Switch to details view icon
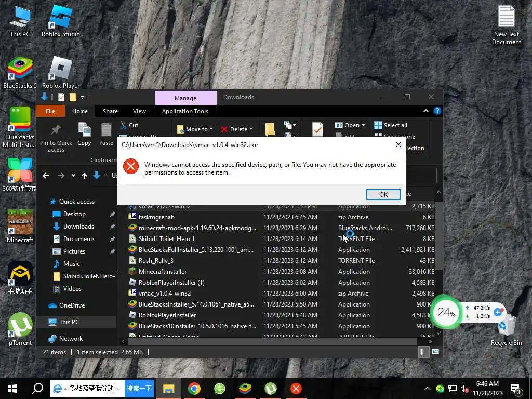 coord(422,352)
